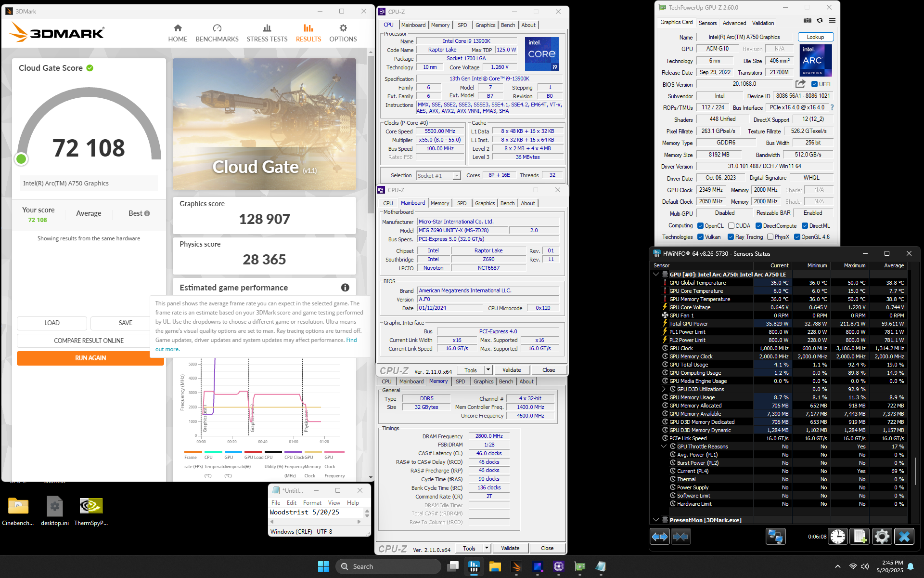924x578 pixels.
Task: Click the SAVE button in 3DMark
Action: (x=126, y=323)
